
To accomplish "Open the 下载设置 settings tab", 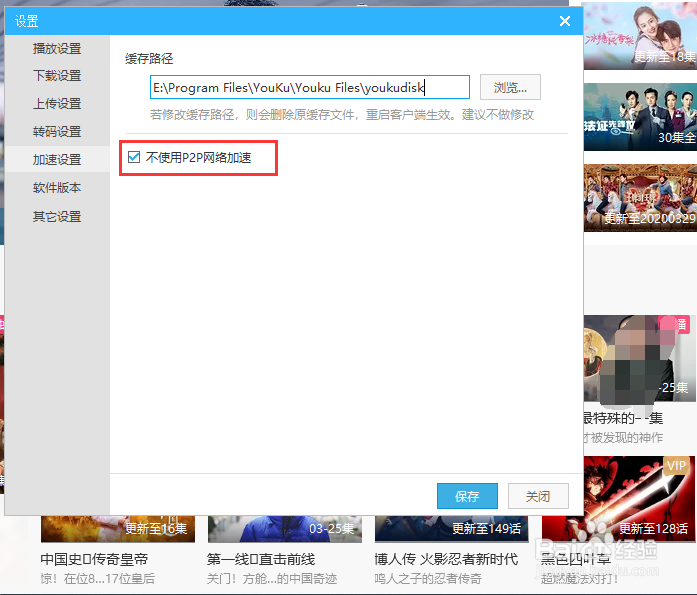I will [57, 76].
